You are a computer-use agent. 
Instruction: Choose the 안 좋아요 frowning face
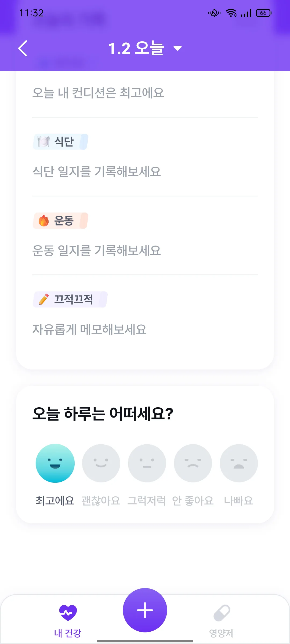pos(193,463)
